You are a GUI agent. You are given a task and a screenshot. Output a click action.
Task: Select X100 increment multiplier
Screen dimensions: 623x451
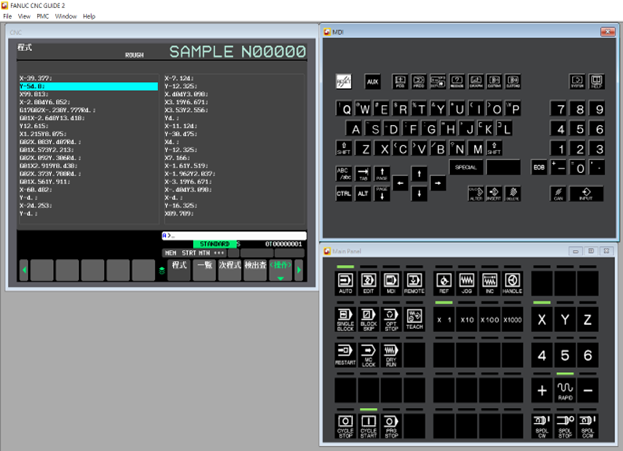pos(490,319)
